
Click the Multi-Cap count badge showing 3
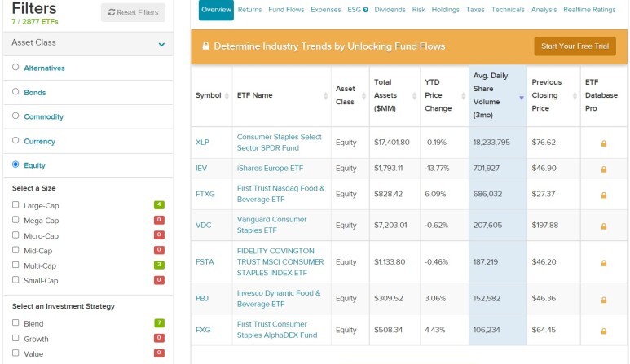pos(159,265)
